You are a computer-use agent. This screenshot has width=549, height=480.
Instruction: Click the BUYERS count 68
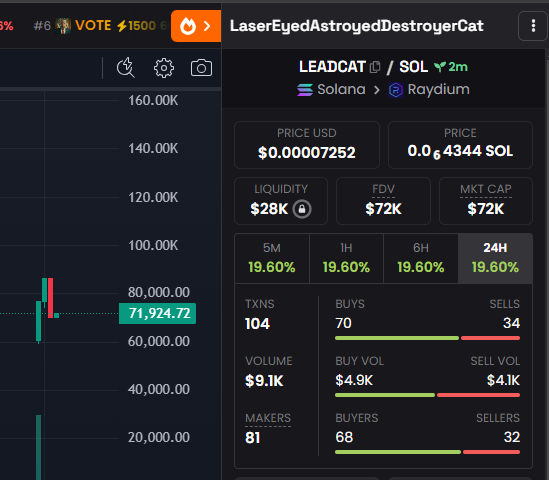344,437
